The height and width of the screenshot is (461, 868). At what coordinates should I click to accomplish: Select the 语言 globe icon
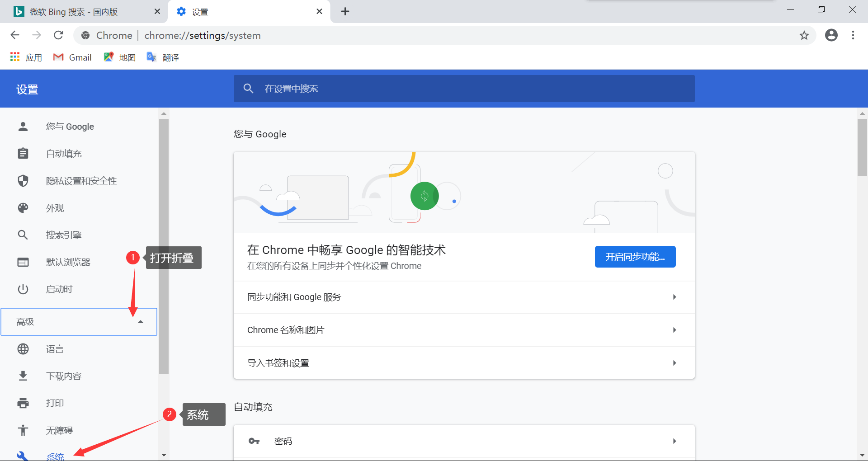click(23, 348)
